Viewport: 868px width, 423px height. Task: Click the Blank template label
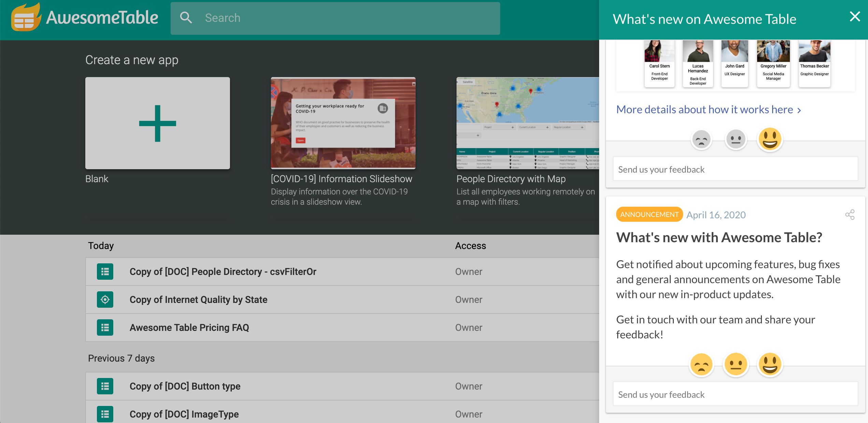pyautogui.click(x=97, y=179)
